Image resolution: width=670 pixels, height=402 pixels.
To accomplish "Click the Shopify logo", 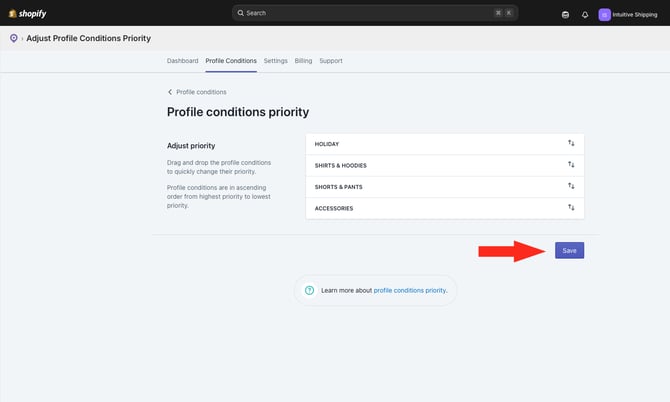I will click(27, 14).
